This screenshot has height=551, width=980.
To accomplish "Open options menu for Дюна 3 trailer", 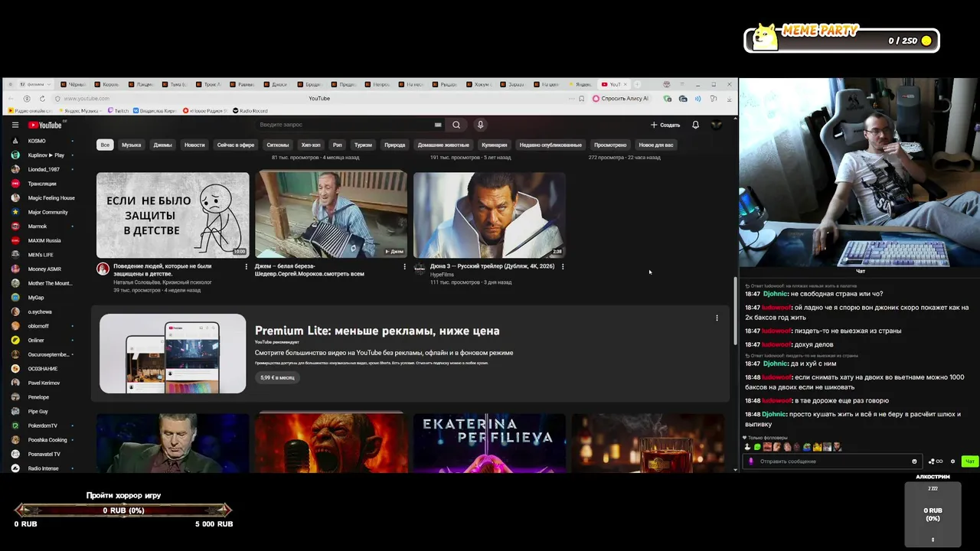I will 563,266.
